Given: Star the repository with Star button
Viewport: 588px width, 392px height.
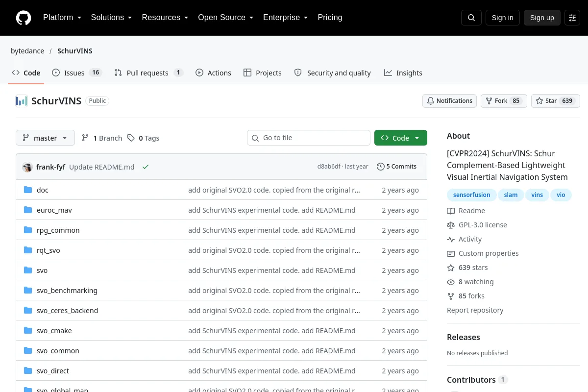Looking at the screenshot, I should 556,101.
